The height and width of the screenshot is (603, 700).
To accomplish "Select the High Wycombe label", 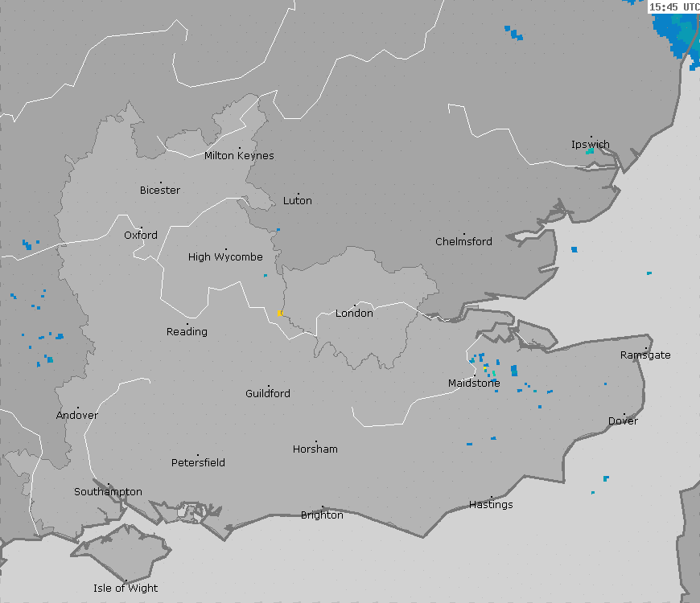I will pyautogui.click(x=225, y=256).
